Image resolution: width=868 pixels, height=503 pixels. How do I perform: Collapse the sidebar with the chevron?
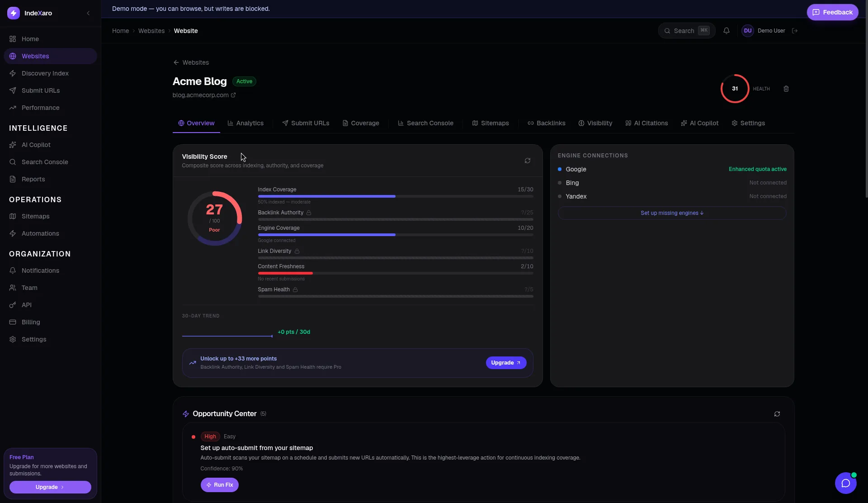click(88, 13)
